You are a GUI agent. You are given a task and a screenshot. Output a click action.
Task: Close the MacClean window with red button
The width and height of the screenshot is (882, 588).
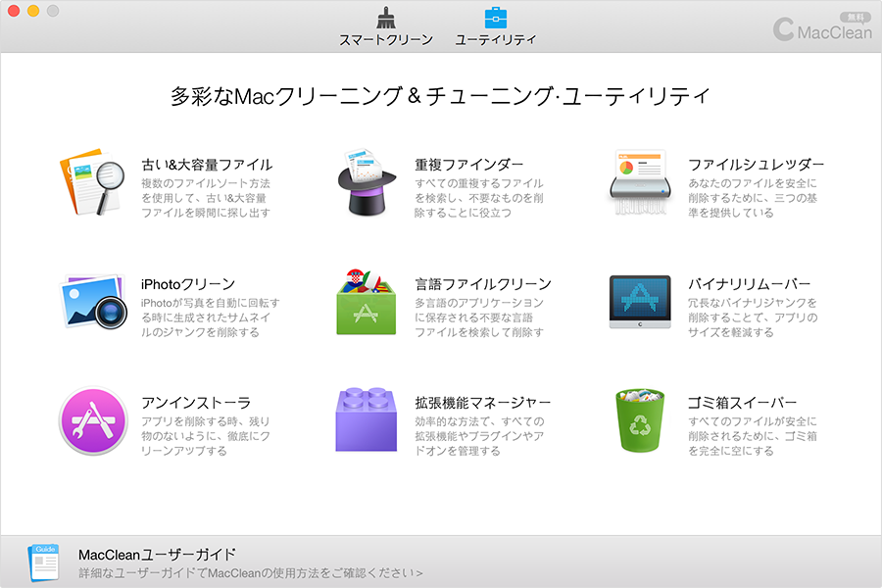[14, 11]
